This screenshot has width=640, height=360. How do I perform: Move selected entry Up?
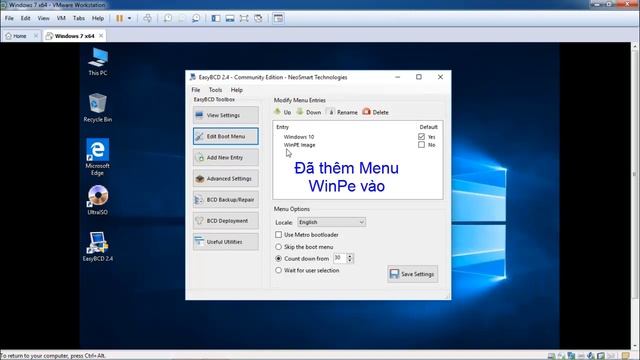point(282,112)
